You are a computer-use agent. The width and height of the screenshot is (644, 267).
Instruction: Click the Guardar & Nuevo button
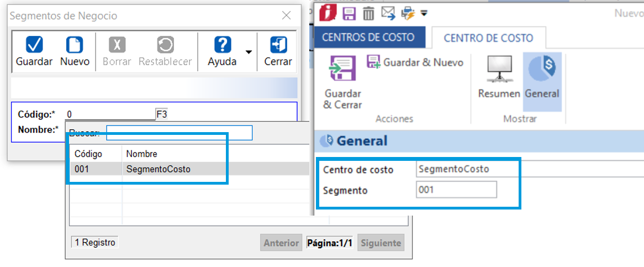coord(415,62)
